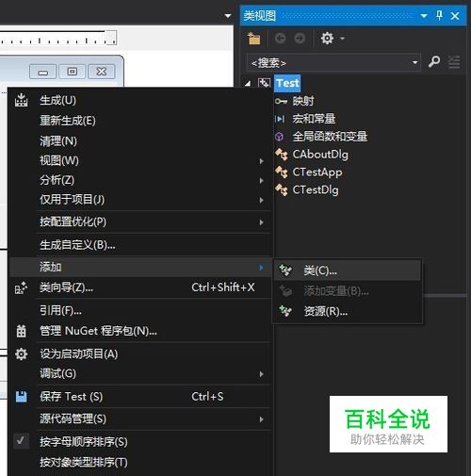Expand the 分析(Z) submenu arrow
The height and width of the screenshot is (476, 471).
tap(261, 181)
